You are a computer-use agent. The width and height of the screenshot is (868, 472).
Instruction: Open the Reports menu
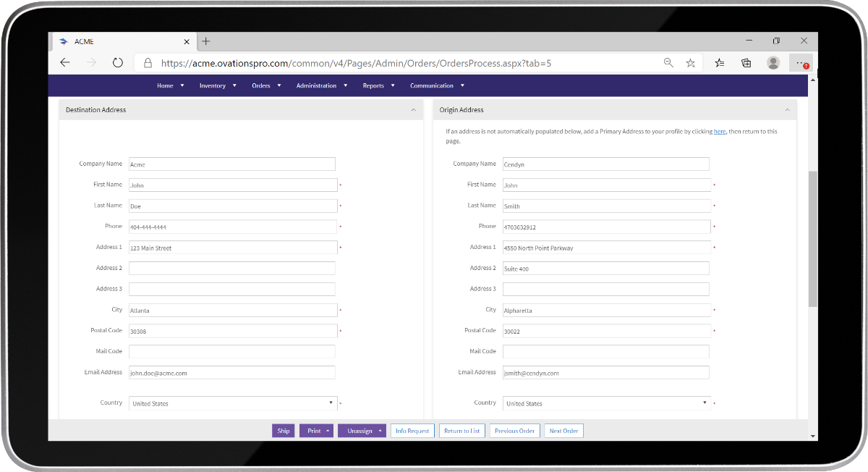[x=379, y=85]
